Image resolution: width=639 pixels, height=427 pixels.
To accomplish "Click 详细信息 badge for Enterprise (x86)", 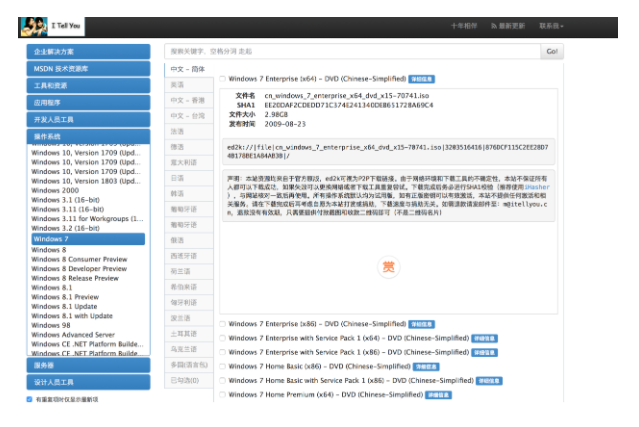I will (x=421, y=324).
